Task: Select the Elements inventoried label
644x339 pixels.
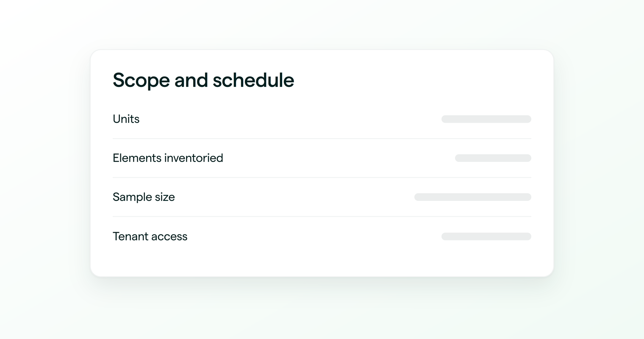Action: tap(168, 158)
